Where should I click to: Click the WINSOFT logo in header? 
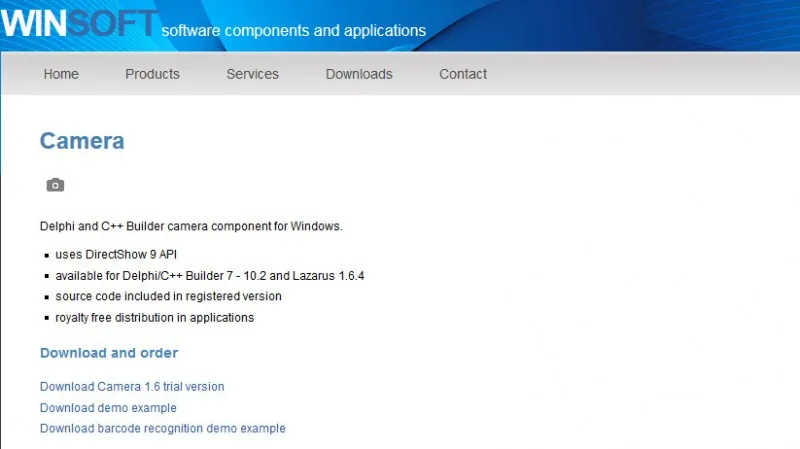coord(80,23)
